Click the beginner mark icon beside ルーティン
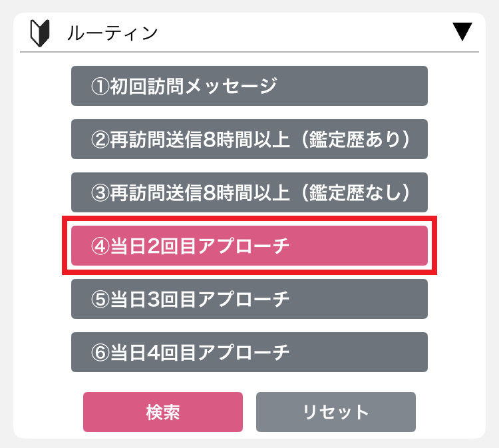This screenshot has height=448, width=499. [x=40, y=33]
